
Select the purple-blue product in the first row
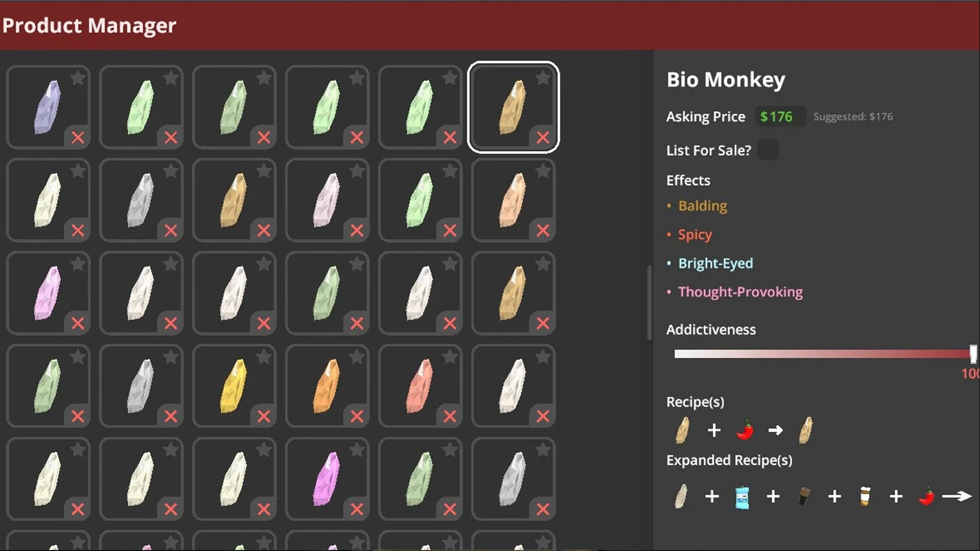48,107
